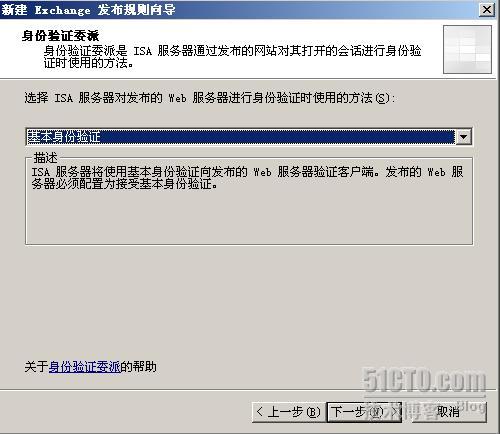Proceed with the 下一步(N) button
Viewport: 500px width, 434px height.
pos(364,412)
